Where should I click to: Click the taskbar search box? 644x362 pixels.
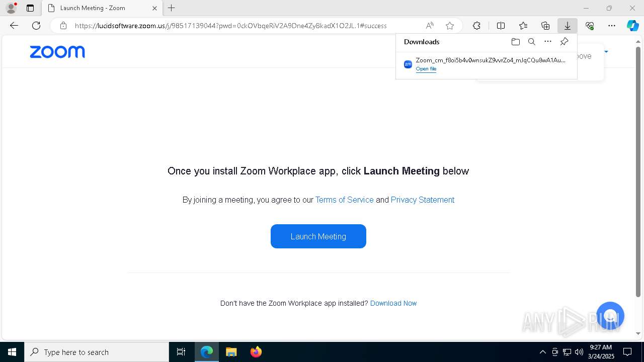(x=97, y=352)
